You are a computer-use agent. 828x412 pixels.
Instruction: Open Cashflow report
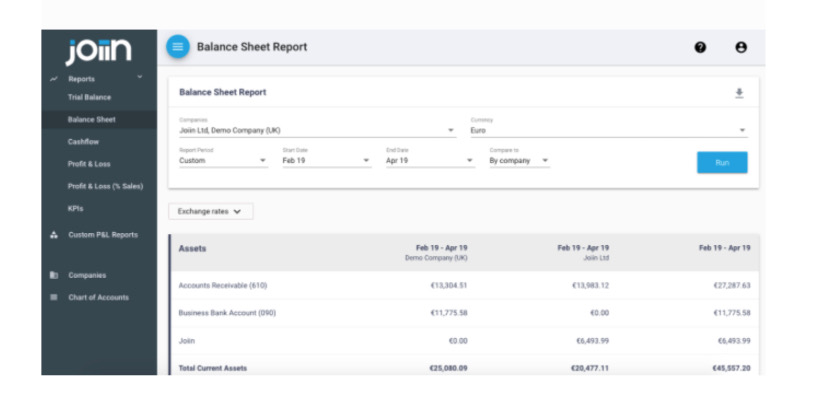tap(83, 142)
